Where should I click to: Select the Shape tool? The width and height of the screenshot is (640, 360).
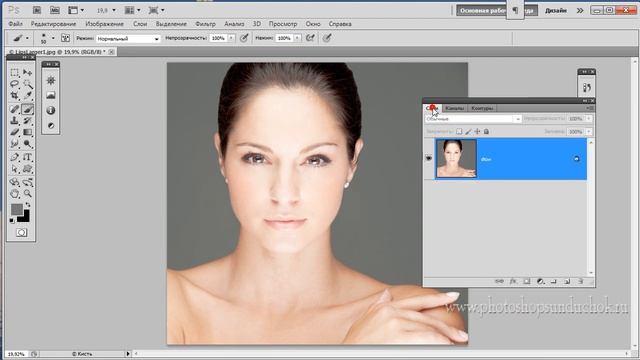click(27, 169)
